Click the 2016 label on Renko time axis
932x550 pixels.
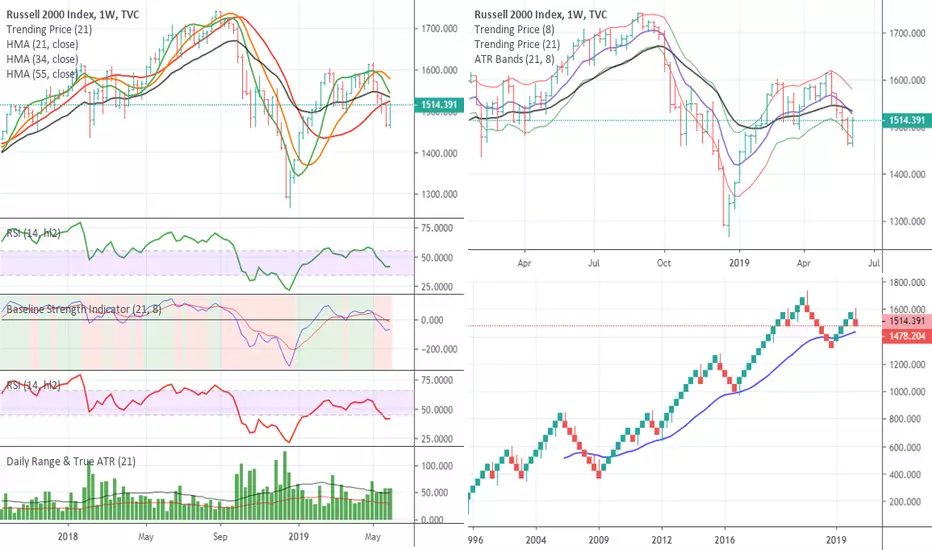725,540
